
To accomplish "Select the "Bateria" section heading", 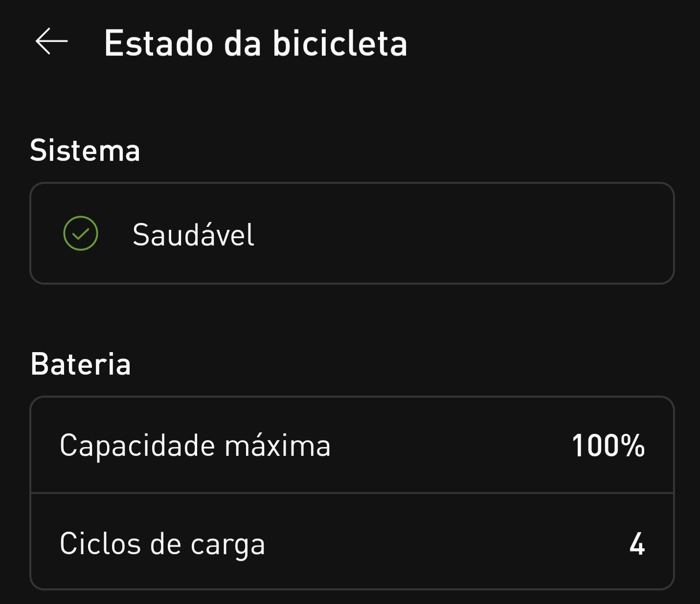I will (x=81, y=364).
